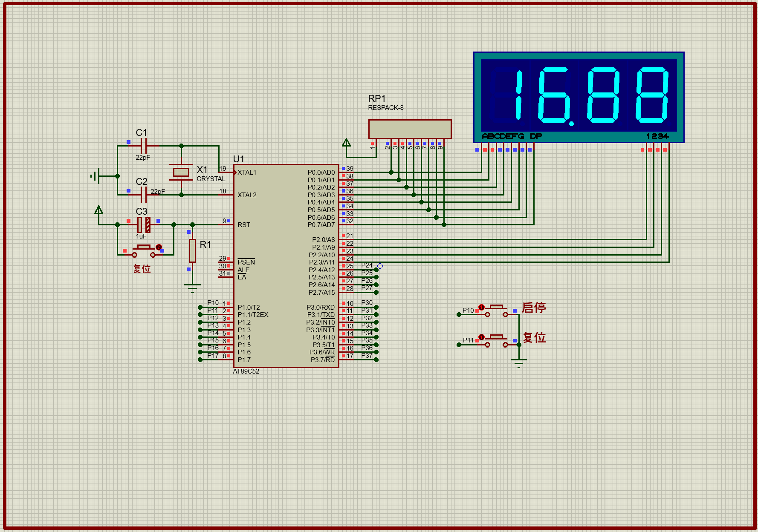This screenshot has width=758, height=532.
Task: Click the RP1 reference label
Action: [377, 98]
